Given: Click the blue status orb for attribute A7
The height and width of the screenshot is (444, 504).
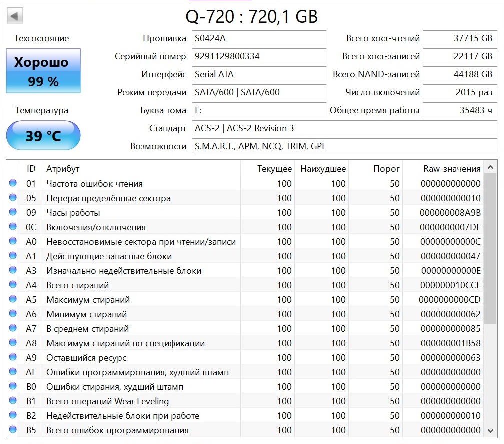Looking at the screenshot, I should pos(13,328).
